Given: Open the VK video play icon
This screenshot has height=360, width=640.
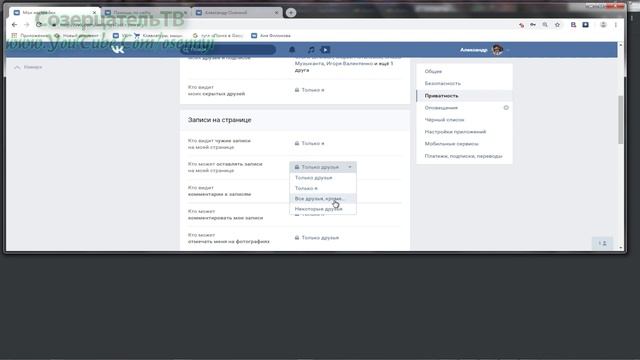Looking at the screenshot, I should 325,50.
